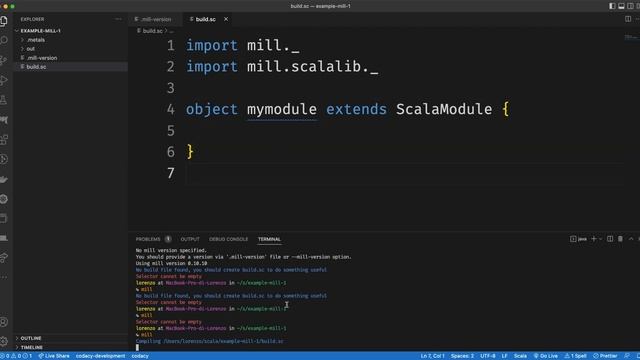
Task: Switch to the DEBUG CONSOLE tab
Action: click(229, 239)
